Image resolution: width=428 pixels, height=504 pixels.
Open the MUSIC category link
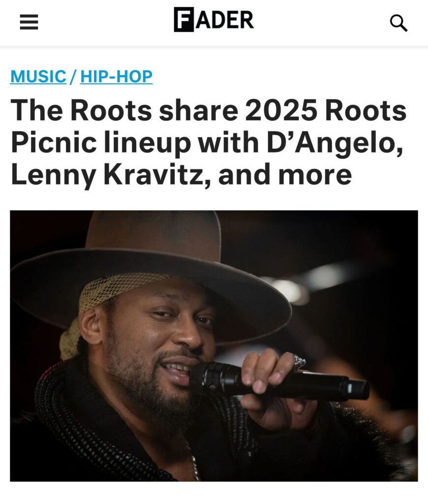(x=38, y=76)
